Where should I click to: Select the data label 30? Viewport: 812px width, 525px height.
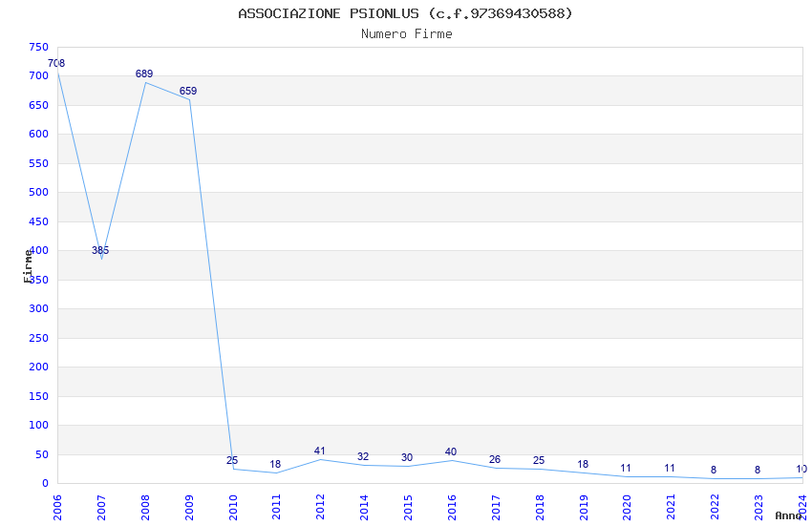pyautogui.click(x=407, y=458)
